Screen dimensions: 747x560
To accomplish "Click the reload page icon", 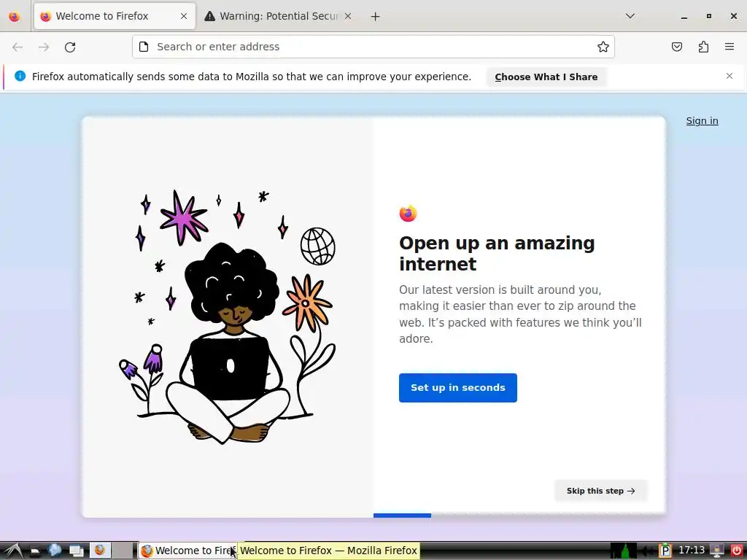I will (70, 47).
